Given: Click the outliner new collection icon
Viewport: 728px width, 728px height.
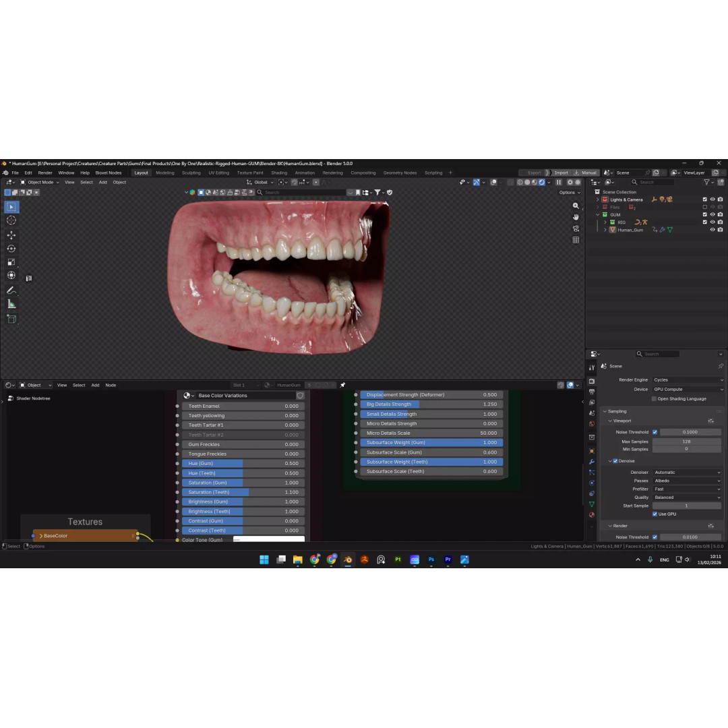Looking at the screenshot, I should point(721,183).
